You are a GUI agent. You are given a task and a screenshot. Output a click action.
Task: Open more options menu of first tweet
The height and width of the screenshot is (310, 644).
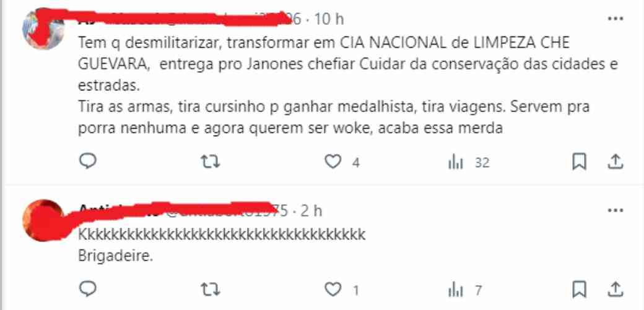616,19
